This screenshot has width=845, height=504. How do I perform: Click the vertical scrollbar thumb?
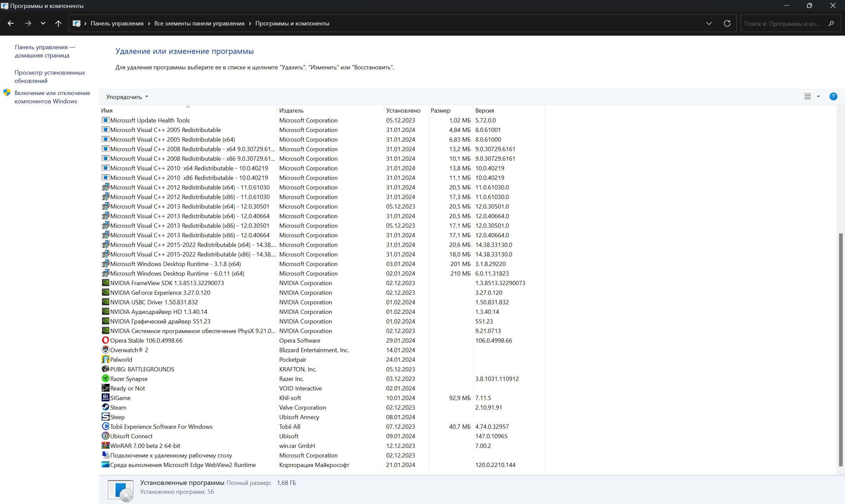(841, 350)
